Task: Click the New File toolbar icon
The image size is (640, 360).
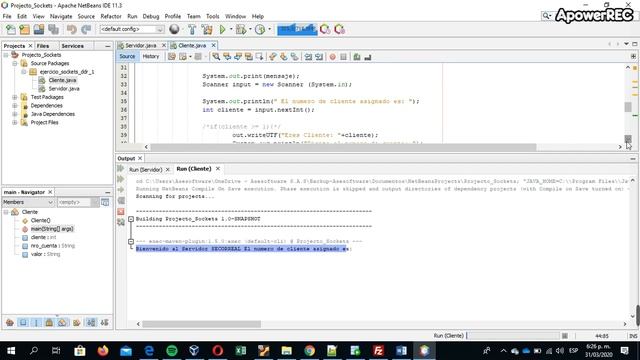Action: pyautogui.click(x=11, y=29)
